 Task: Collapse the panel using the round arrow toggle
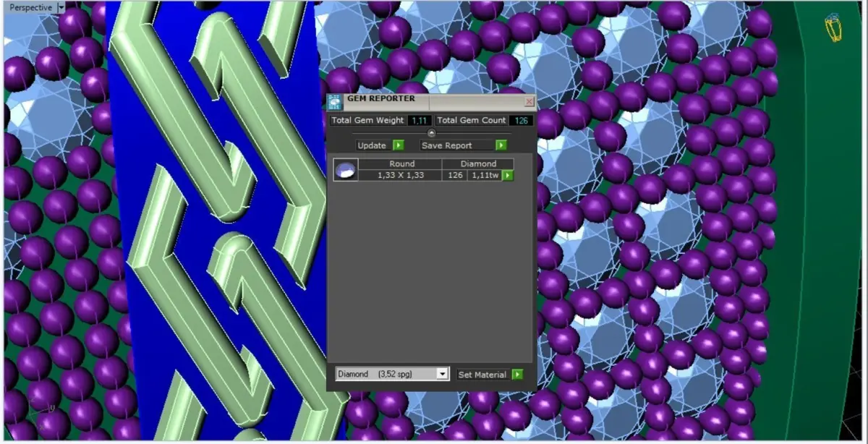432,133
